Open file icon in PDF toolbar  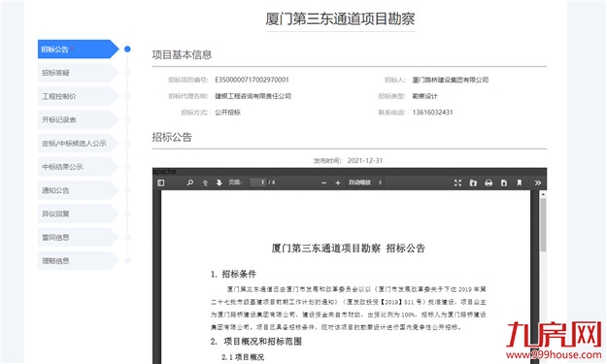tap(473, 182)
